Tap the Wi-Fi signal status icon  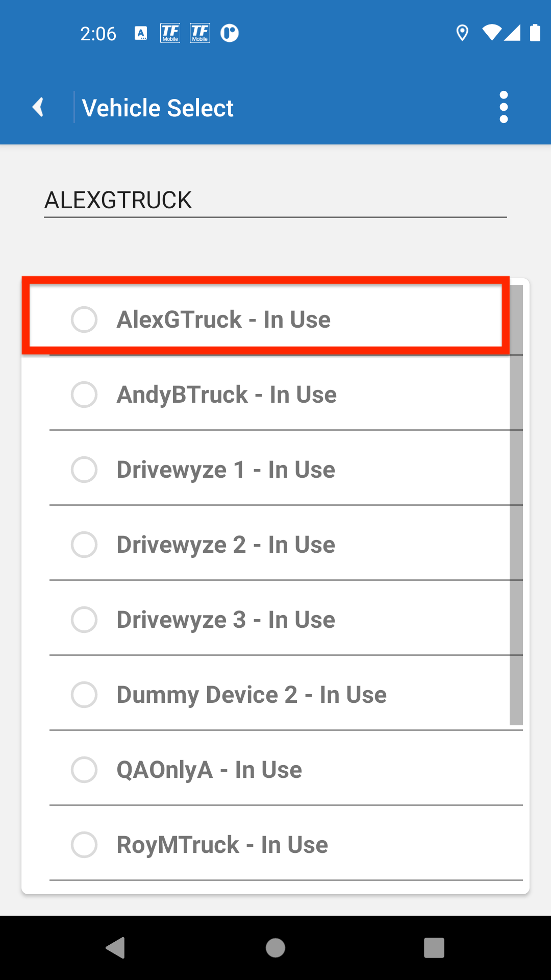point(492,33)
